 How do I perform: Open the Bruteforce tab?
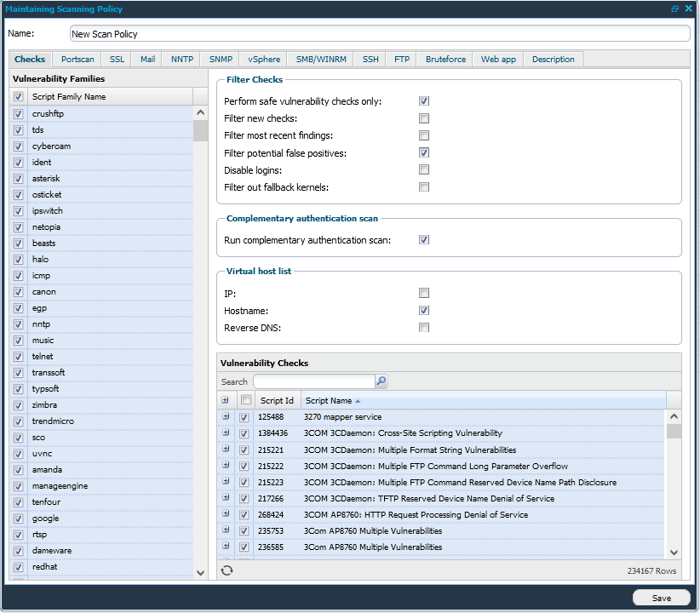pyautogui.click(x=445, y=60)
